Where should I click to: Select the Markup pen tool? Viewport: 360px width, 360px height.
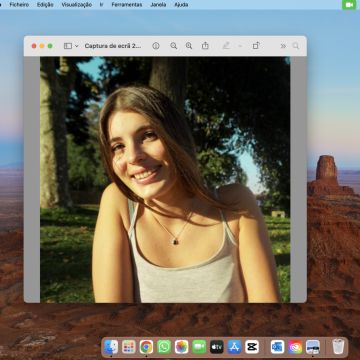tap(226, 46)
